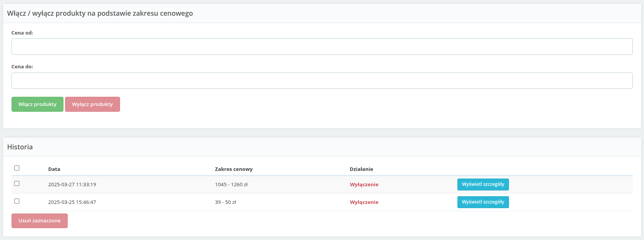Screen dimensions: 644x240
Task: Click the '1045 - 1260 zł' price range cell
Action: [231, 184]
